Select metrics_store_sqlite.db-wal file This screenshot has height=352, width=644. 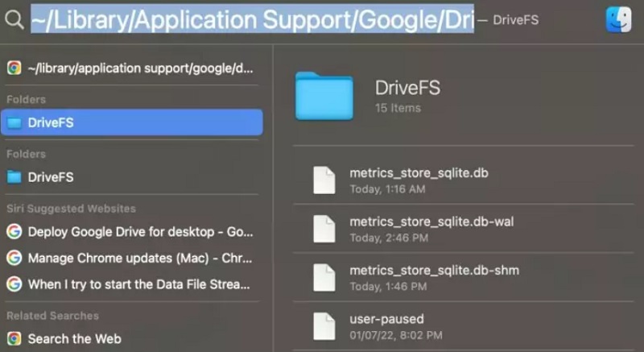[464, 229]
